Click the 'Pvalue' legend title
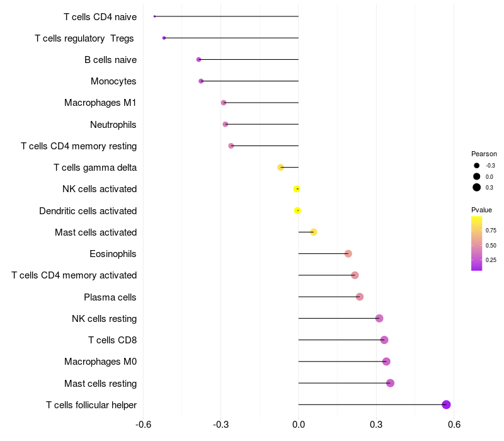504x441 pixels. pos(481,210)
